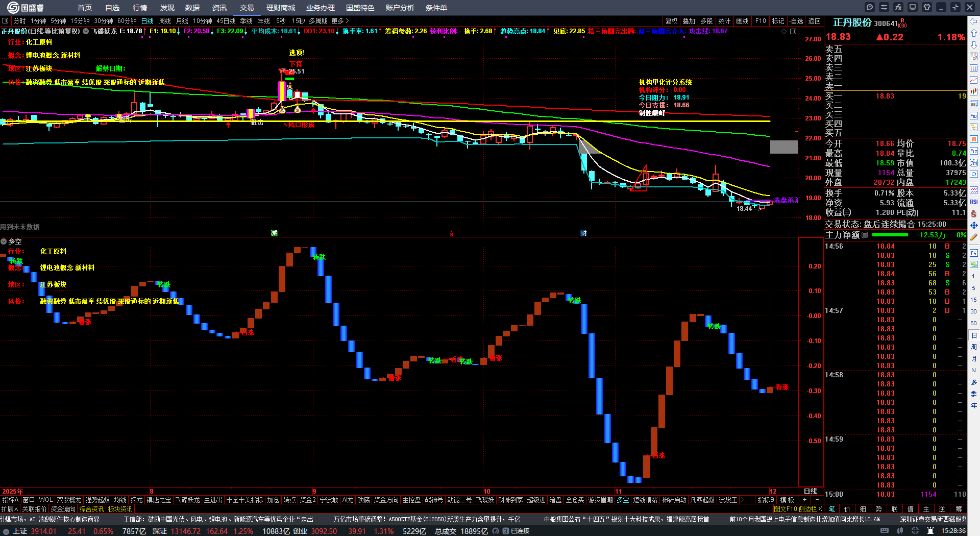980x536 pixels.
Task: Open the 飞碟妖龙 indicator dropdown arrow
Action: coord(86,31)
